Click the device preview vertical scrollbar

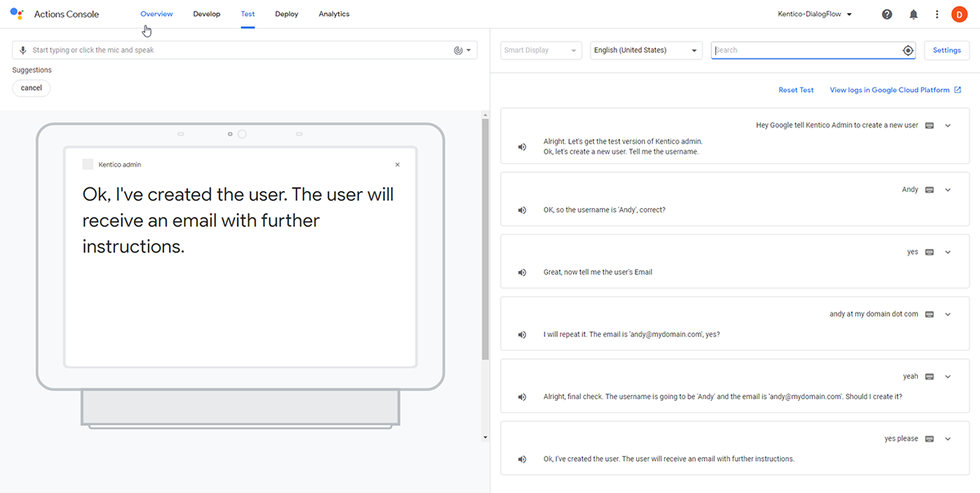(485, 241)
